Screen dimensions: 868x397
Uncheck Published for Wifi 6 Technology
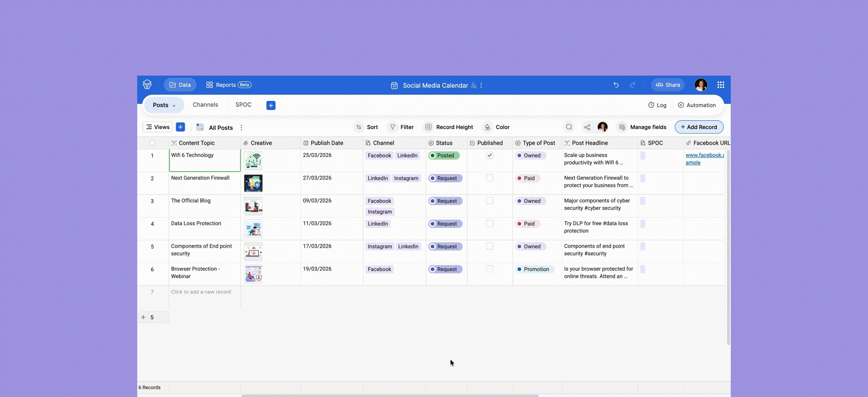coord(490,155)
